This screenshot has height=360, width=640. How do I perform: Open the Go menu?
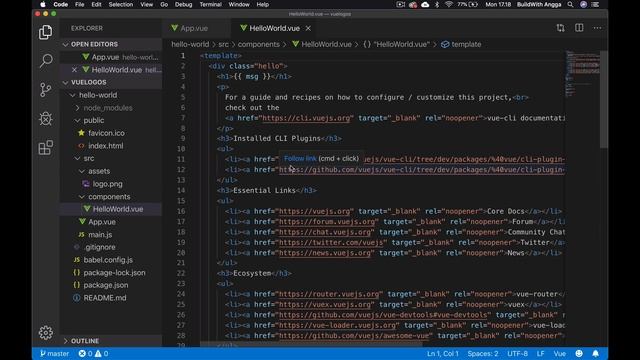click(x=164, y=4)
